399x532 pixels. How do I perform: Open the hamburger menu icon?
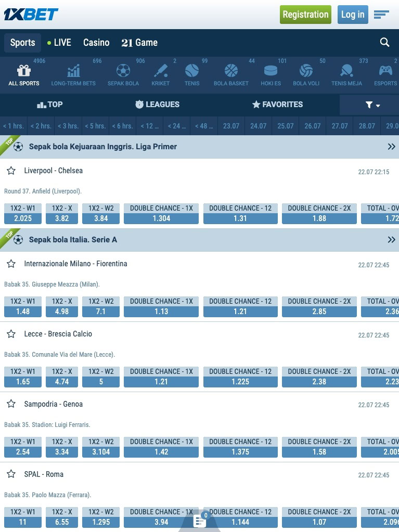(x=381, y=15)
